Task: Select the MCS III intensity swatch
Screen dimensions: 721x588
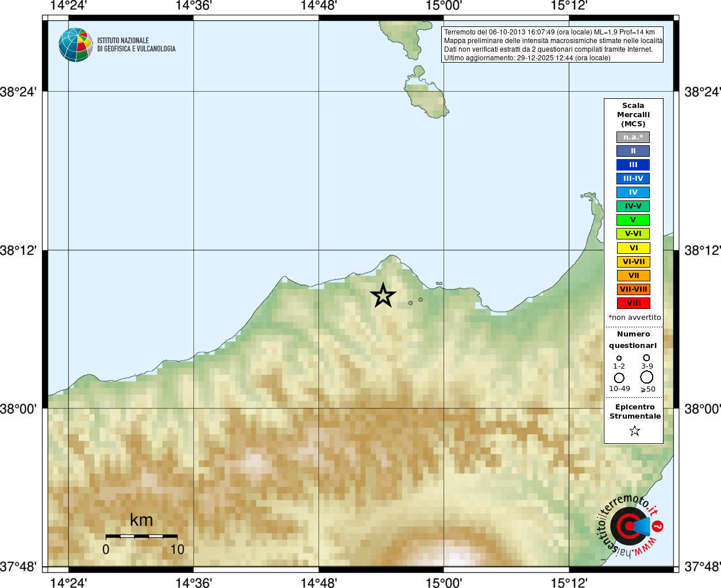Action: point(633,165)
